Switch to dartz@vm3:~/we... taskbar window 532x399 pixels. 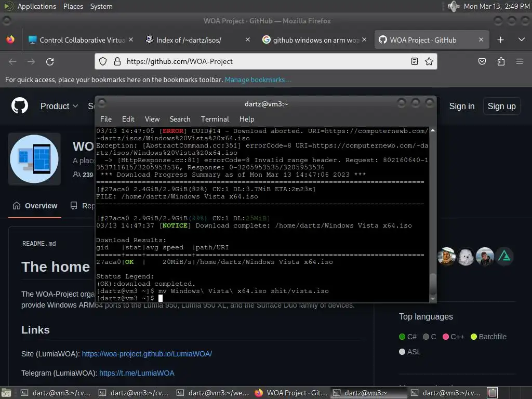coord(213,393)
